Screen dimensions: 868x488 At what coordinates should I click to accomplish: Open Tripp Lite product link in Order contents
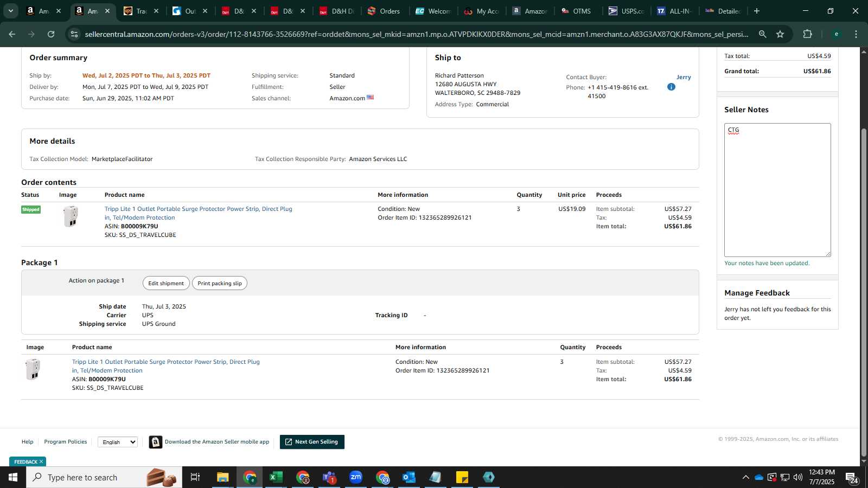click(x=198, y=213)
